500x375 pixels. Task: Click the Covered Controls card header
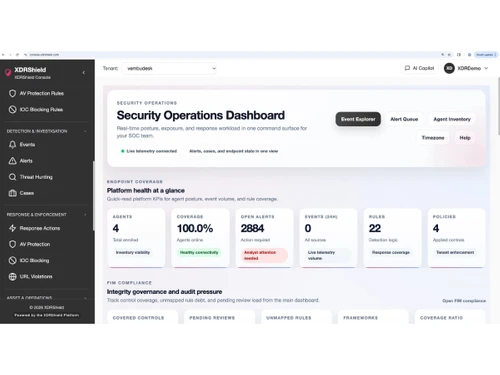[x=138, y=318]
